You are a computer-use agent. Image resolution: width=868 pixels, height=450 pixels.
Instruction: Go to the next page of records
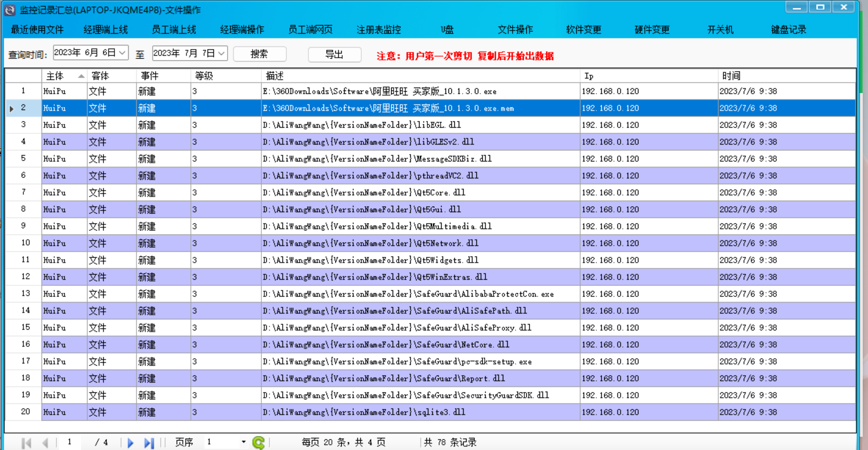(x=130, y=443)
